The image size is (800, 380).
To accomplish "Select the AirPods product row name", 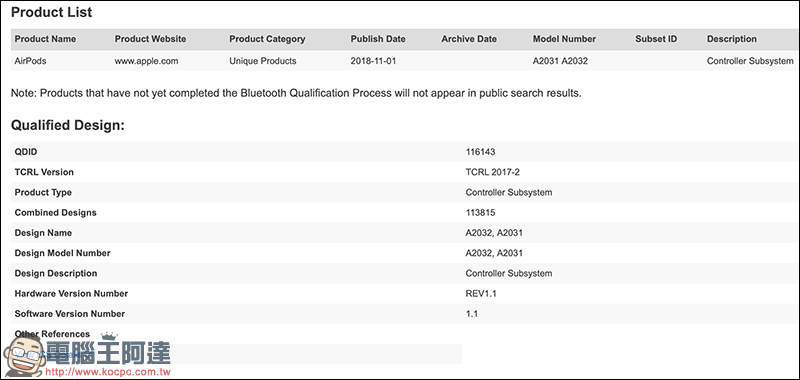I will pos(30,61).
